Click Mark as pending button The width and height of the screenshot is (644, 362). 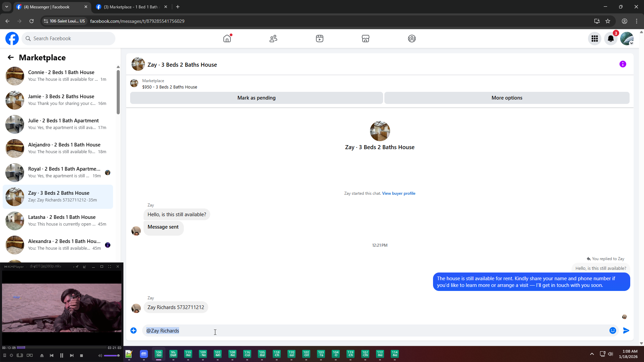click(x=256, y=98)
